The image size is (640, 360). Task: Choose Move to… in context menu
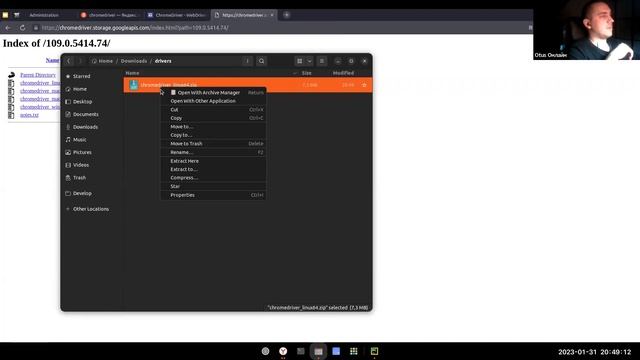point(213,127)
